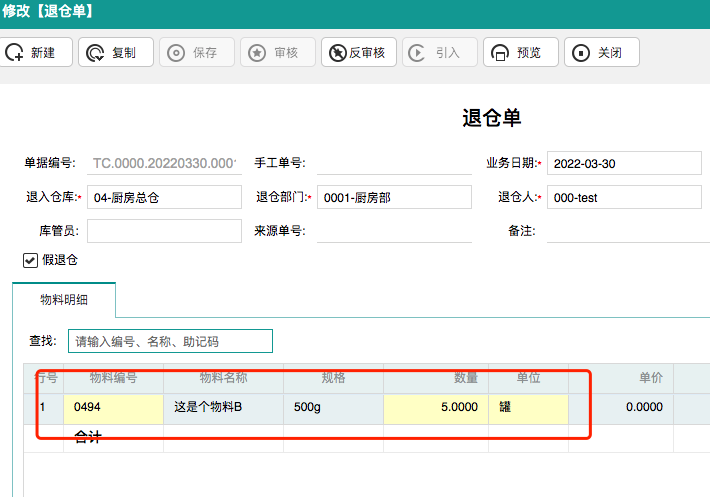Click the 预览 (Preview) toolbar icon

click(499, 53)
